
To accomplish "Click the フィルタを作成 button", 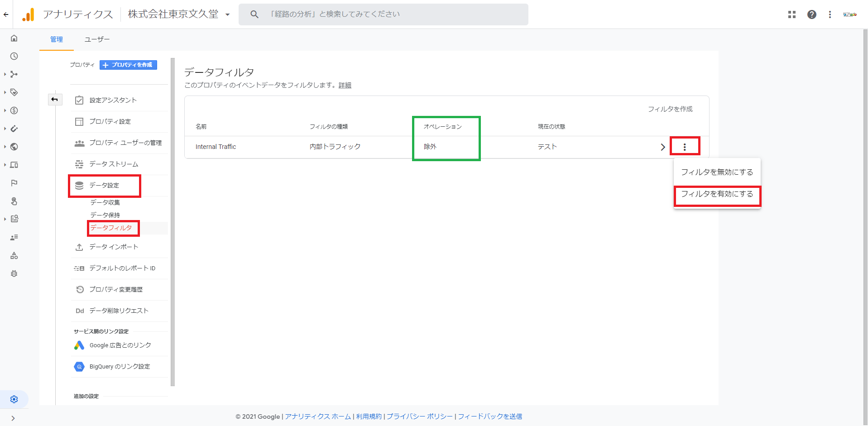I will pos(670,109).
